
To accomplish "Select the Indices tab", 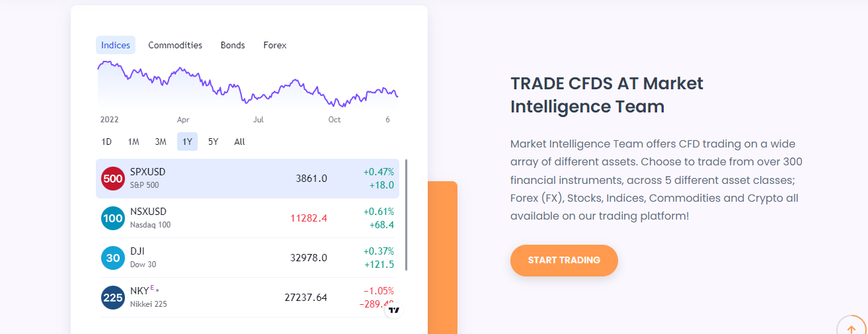I will pos(116,45).
